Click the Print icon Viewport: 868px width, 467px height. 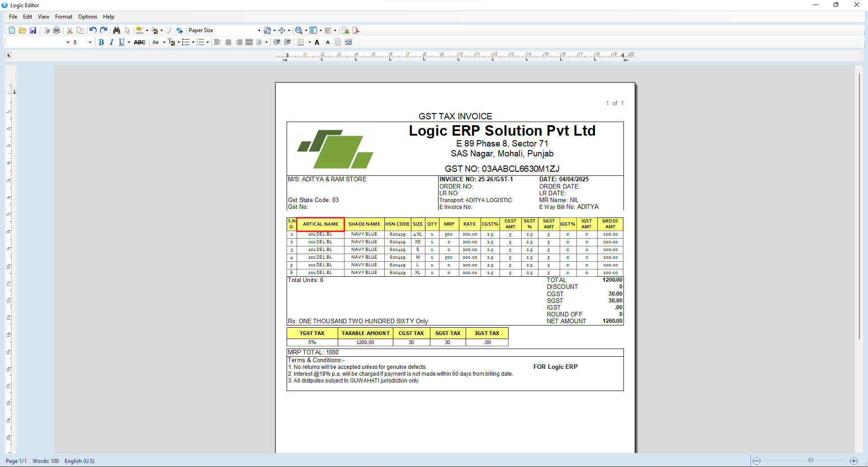57,30
